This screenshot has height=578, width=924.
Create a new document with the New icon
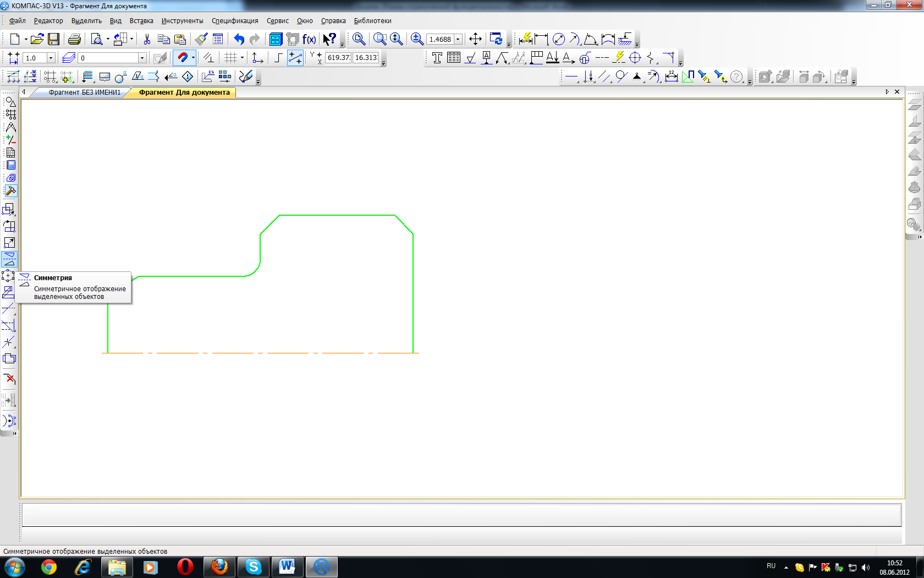(x=15, y=39)
